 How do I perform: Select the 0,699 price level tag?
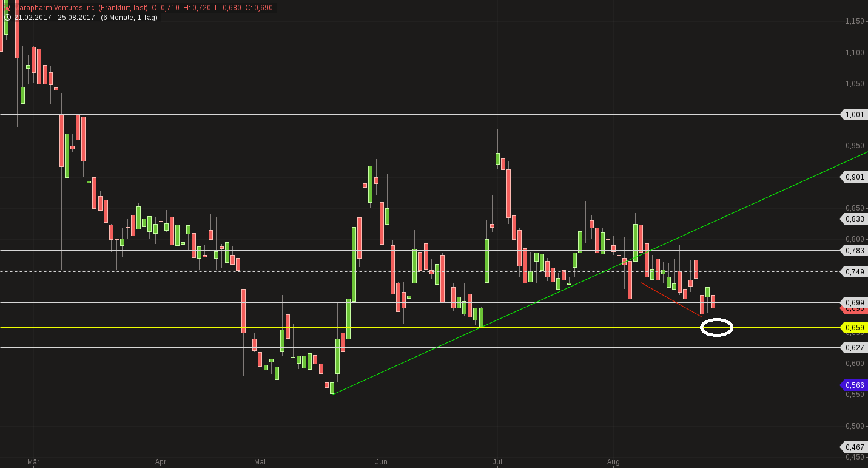click(x=854, y=302)
